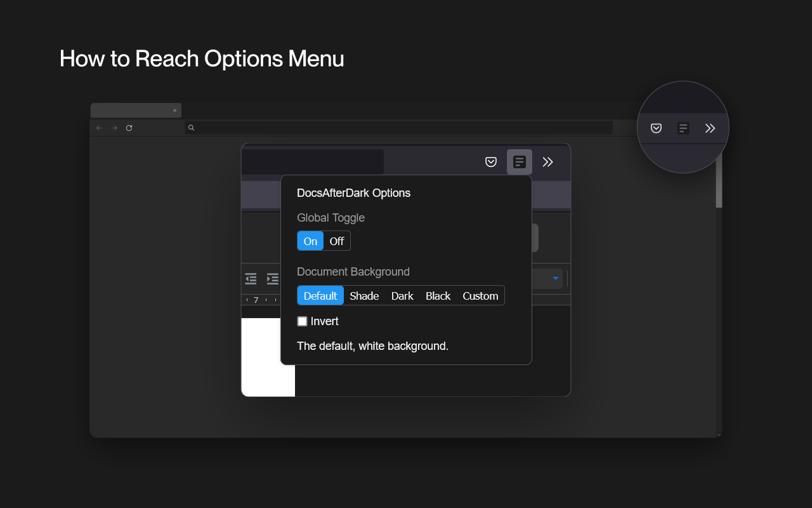Screen dimensions: 812x508
Task: Click the DocsAfterDark icon in the magnified circle
Action: tap(683, 128)
